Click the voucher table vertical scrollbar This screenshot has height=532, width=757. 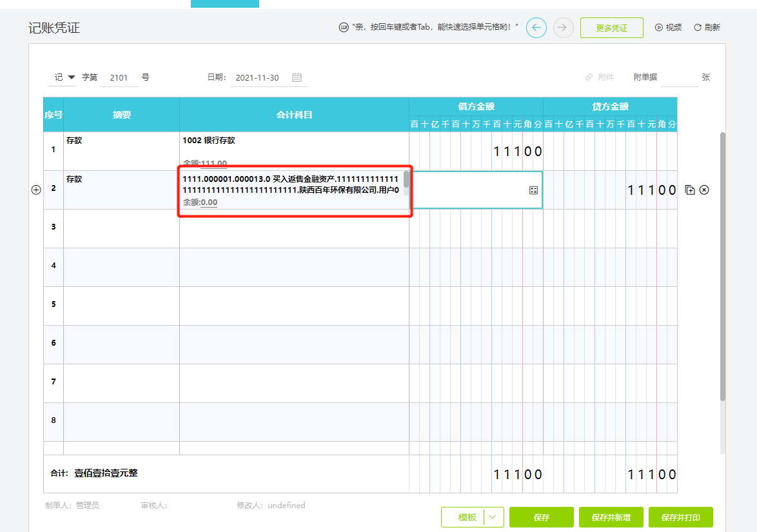(723, 264)
